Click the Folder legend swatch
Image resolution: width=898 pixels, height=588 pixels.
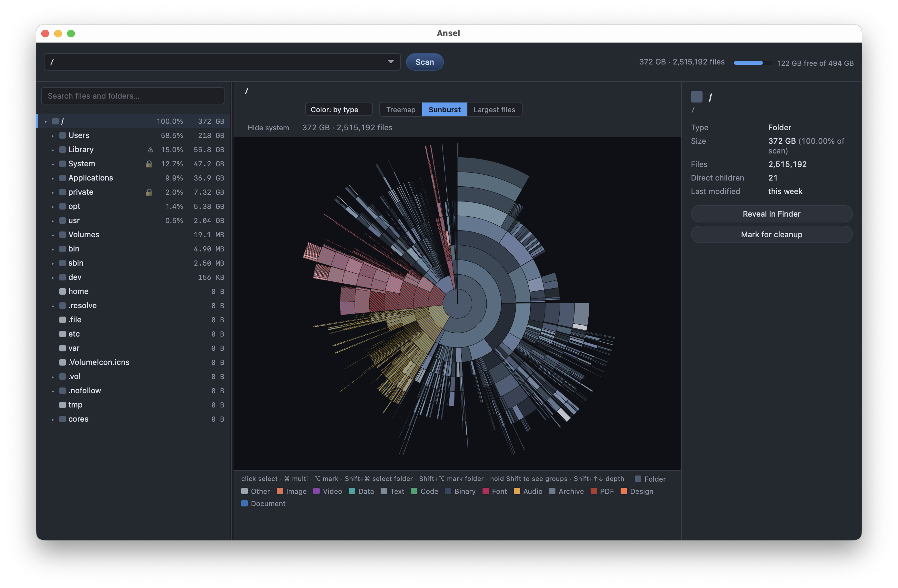[638, 479]
